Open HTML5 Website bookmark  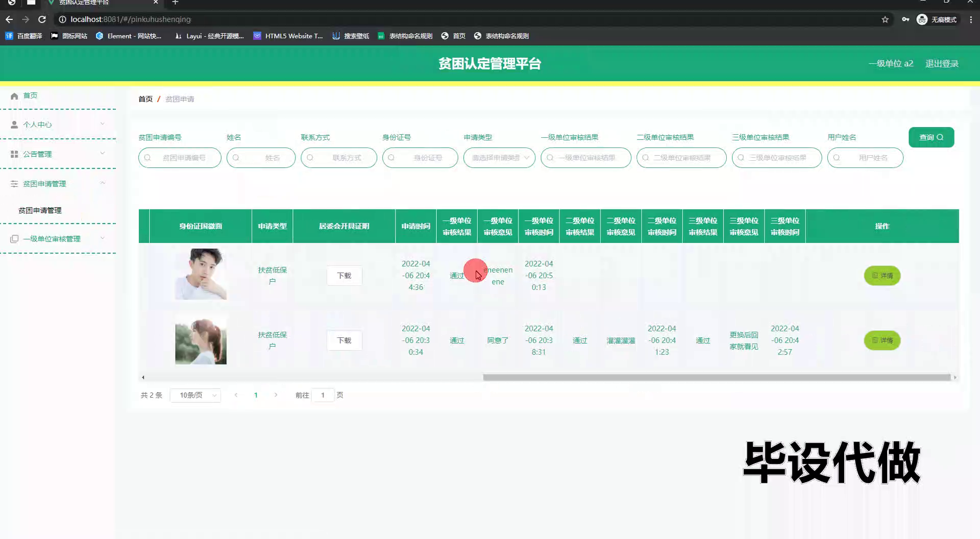288,36
